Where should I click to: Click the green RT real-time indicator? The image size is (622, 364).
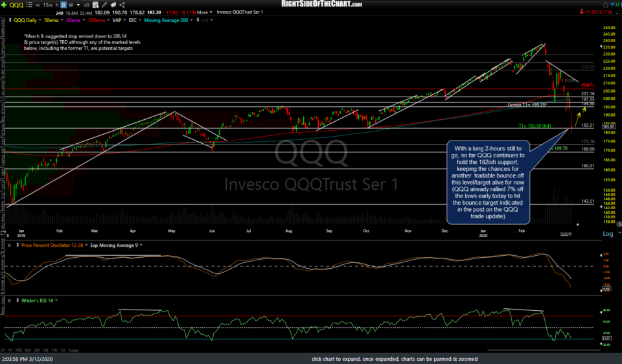tap(619, 5)
